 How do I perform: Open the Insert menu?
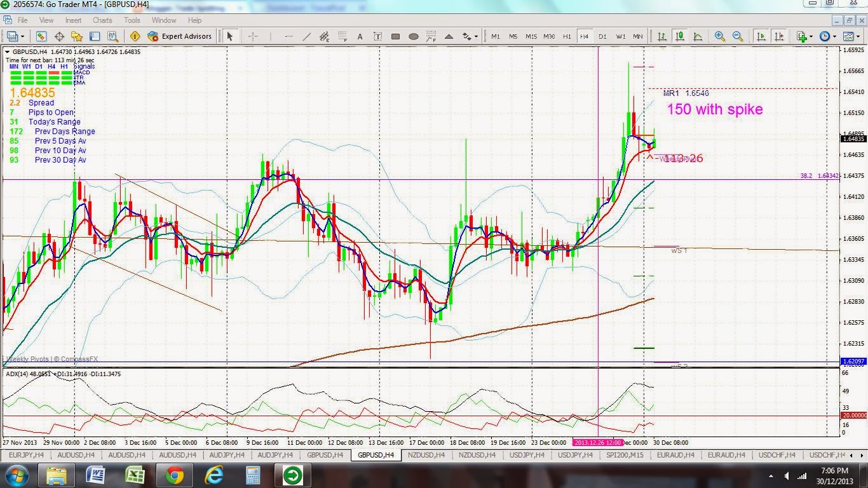(73, 20)
